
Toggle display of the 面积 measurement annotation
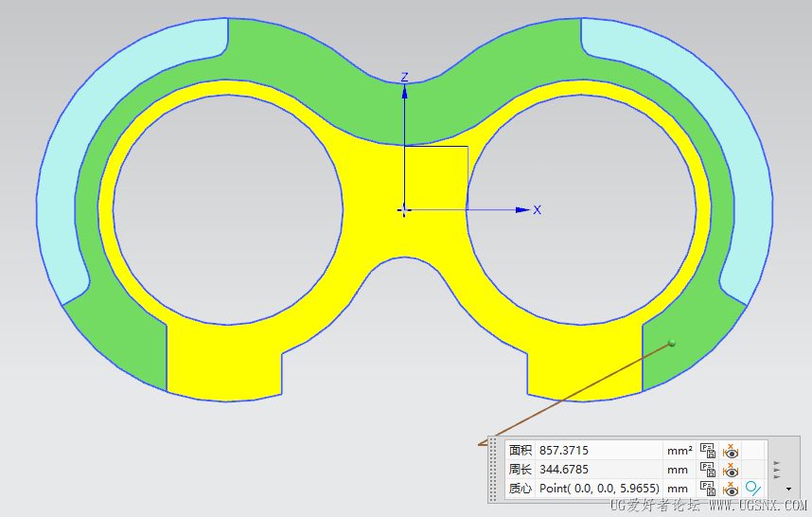point(731,450)
